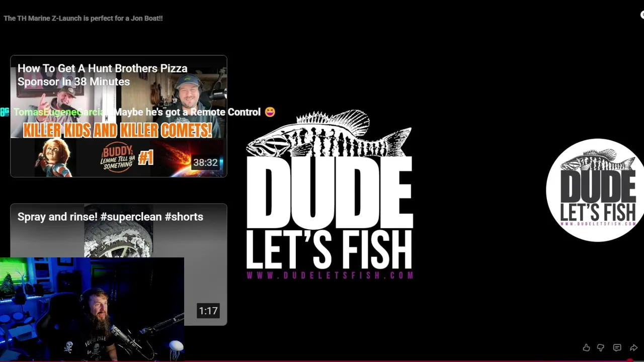Click the 1:17 duration label
Viewport: 644px width, 362px height.
point(208,311)
